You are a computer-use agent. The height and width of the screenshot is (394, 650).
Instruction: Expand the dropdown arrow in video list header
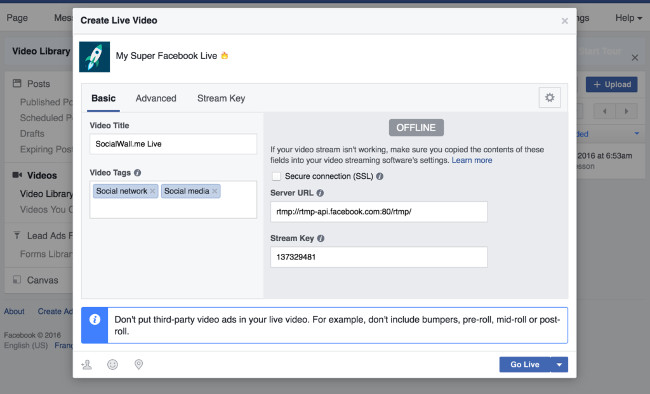tap(637, 133)
